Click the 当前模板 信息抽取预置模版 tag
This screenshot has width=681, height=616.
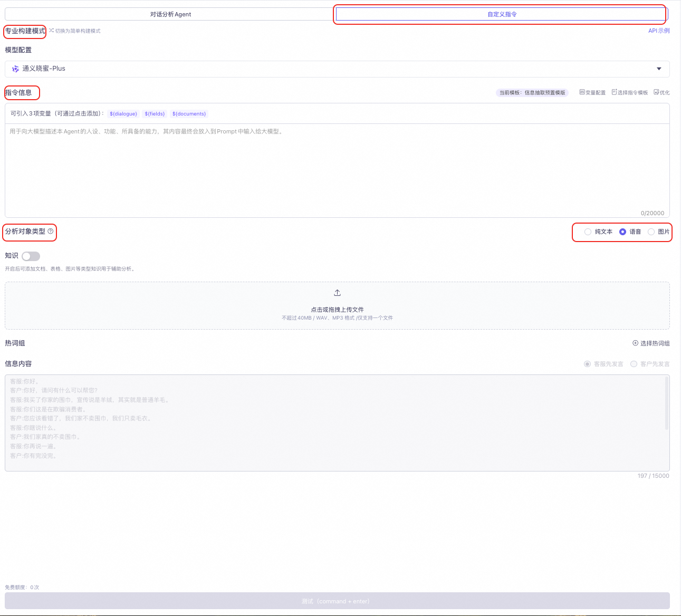click(532, 93)
